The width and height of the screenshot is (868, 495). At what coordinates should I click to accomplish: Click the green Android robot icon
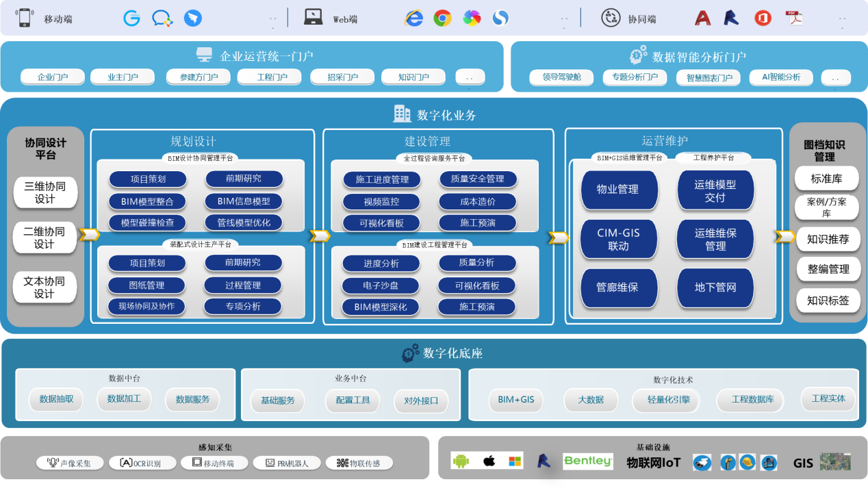(461, 461)
